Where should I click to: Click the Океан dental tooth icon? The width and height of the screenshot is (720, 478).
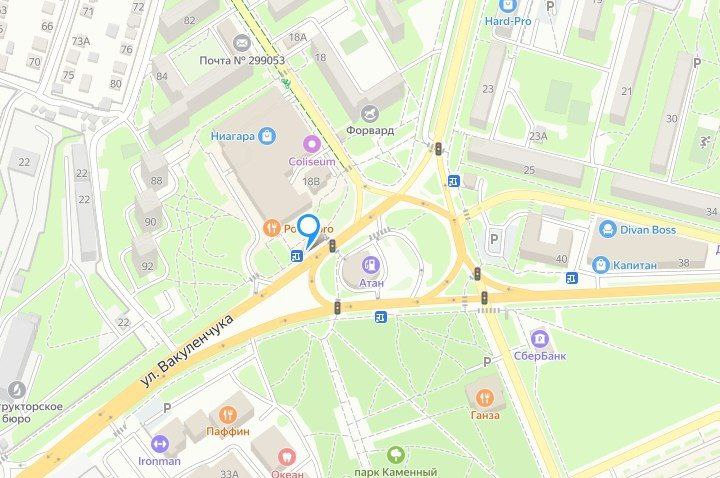[286, 457]
